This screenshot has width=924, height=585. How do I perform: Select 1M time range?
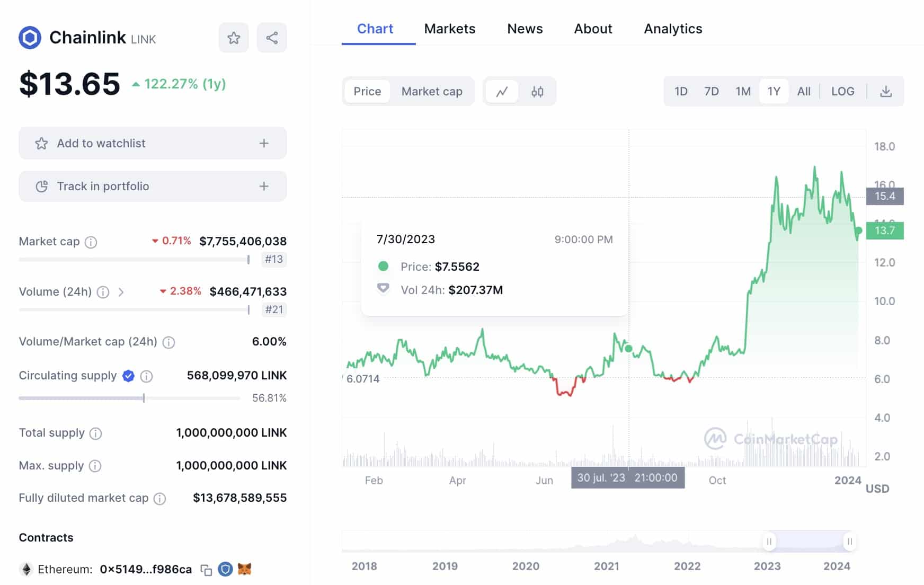point(743,92)
